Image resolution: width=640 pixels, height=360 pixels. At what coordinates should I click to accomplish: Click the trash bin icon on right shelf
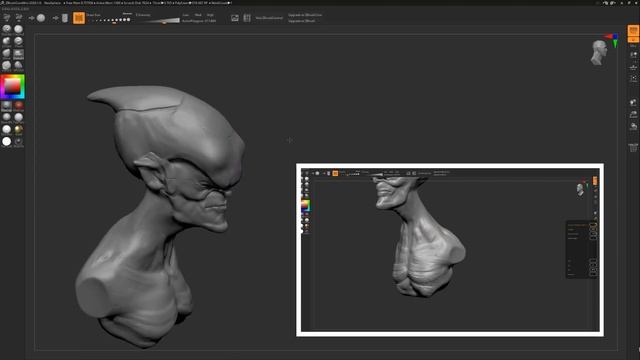[633, 147]
